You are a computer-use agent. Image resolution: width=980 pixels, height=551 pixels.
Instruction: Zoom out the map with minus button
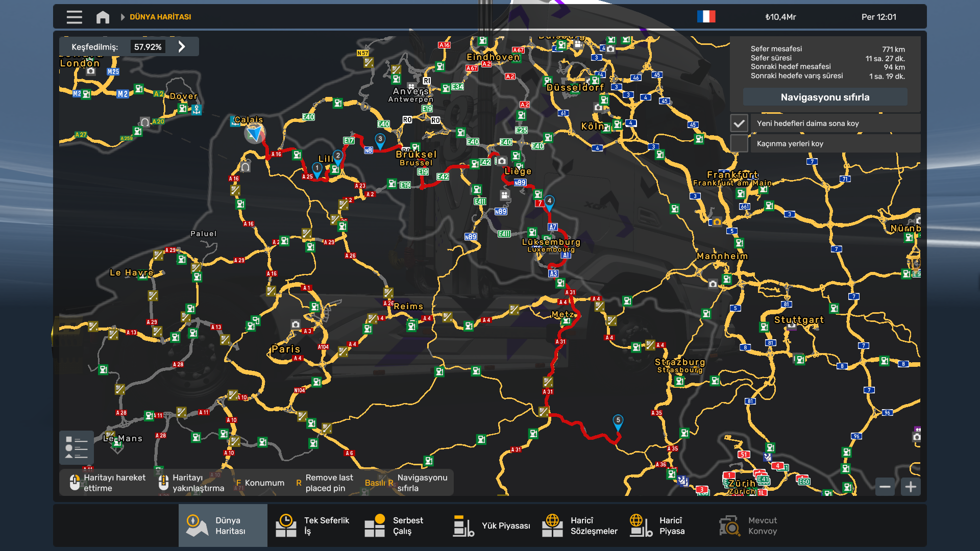pyautogui.click(x=885, y=487)
